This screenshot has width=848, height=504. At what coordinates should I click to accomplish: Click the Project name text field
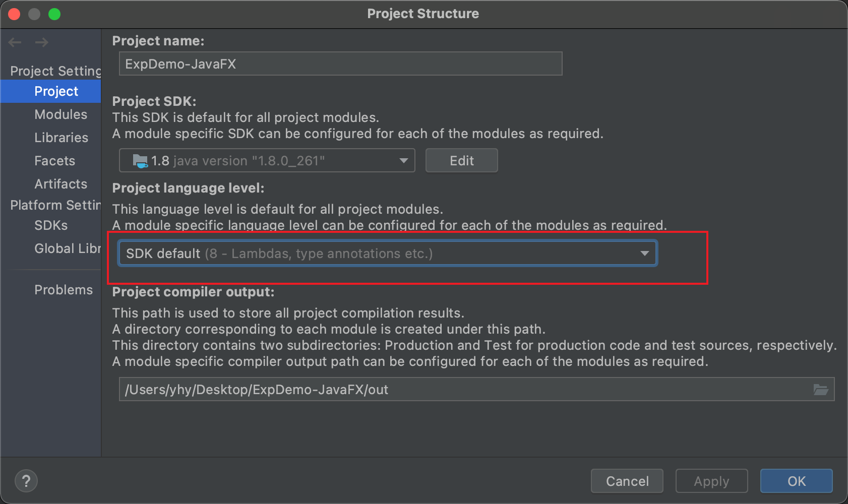(340, 64)
